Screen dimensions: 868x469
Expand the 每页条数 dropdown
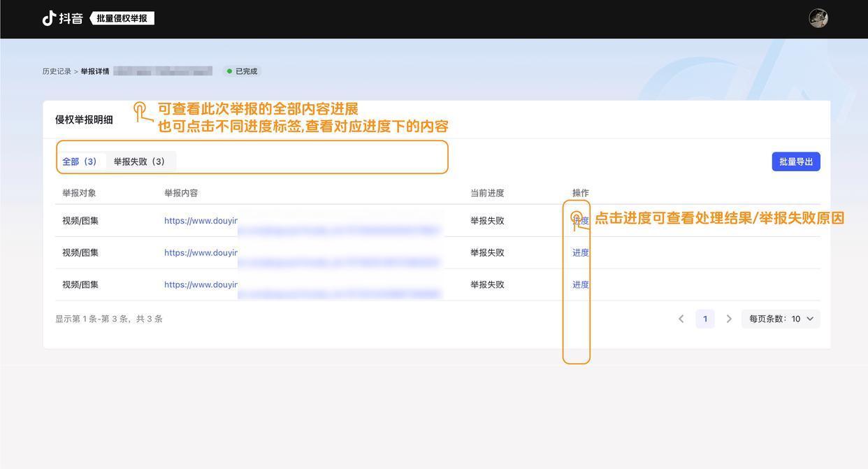(780, 319)
